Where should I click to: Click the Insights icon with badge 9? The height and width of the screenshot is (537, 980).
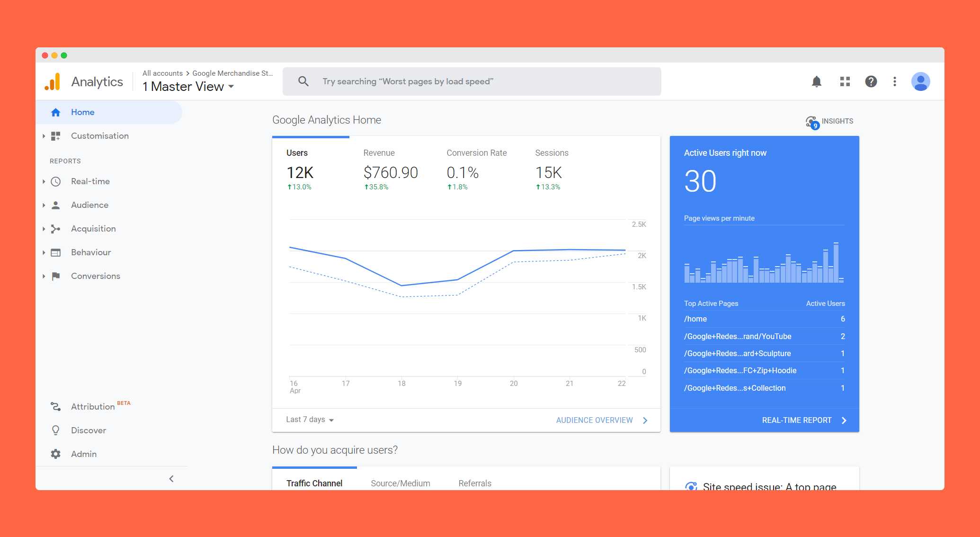point(812,122)
